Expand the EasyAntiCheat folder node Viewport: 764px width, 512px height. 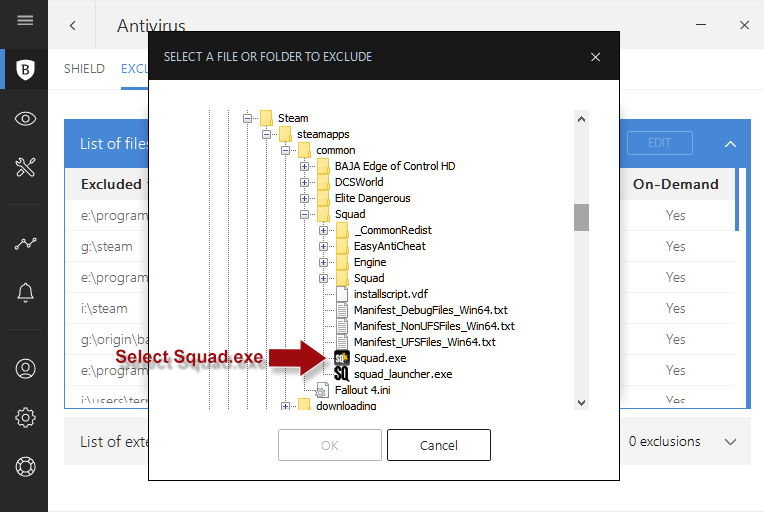(323, 246)
